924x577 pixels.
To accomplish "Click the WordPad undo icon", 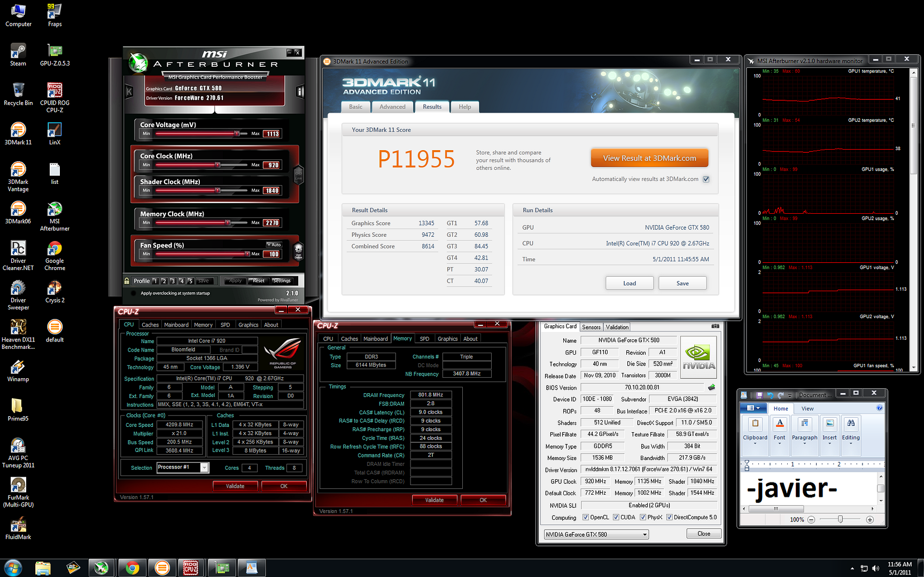I will [770, 395].
